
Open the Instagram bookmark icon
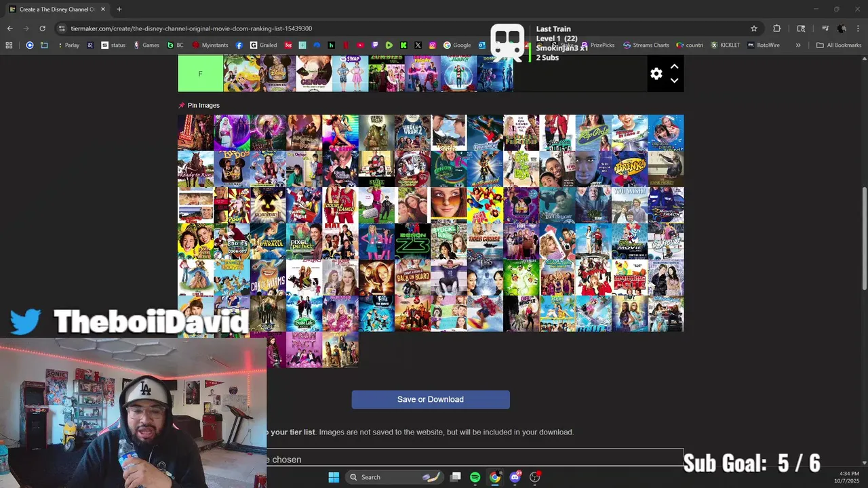pyautogui.click(x=433, y=45)
